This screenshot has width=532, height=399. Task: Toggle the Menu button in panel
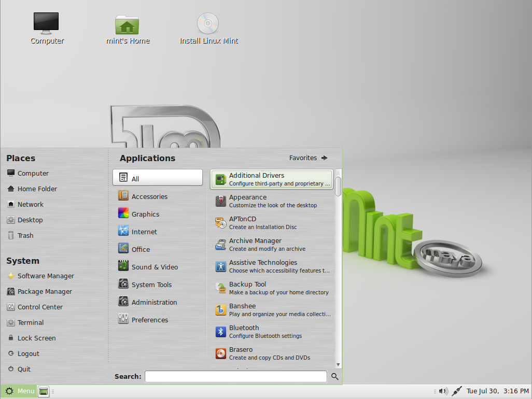pyautogui.click(x=19, y=391)
